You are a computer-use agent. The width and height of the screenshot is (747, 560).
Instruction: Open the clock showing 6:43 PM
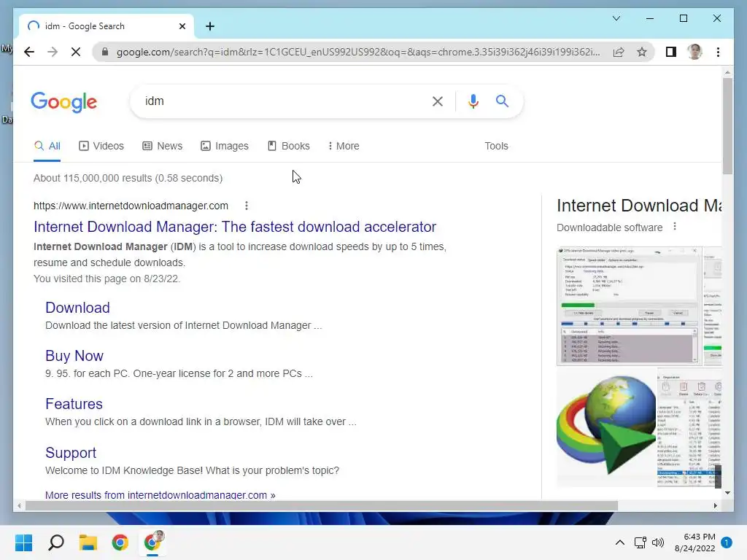[x=695, y=542]
